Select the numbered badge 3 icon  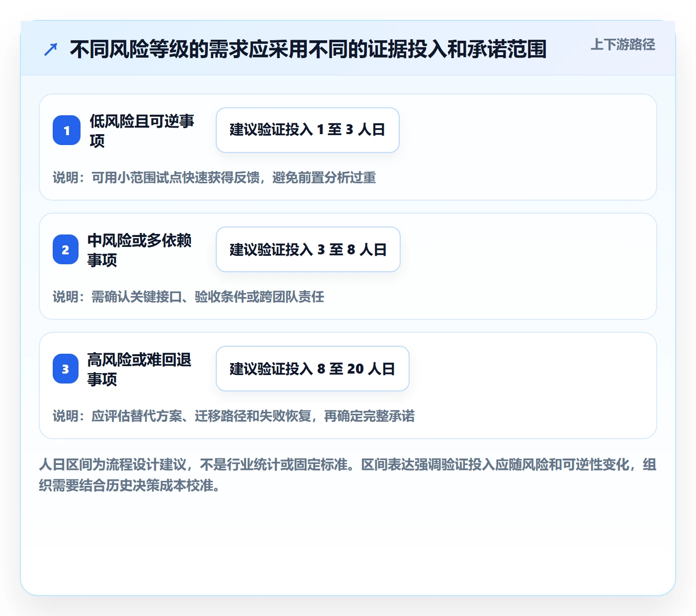coord(66,369)
